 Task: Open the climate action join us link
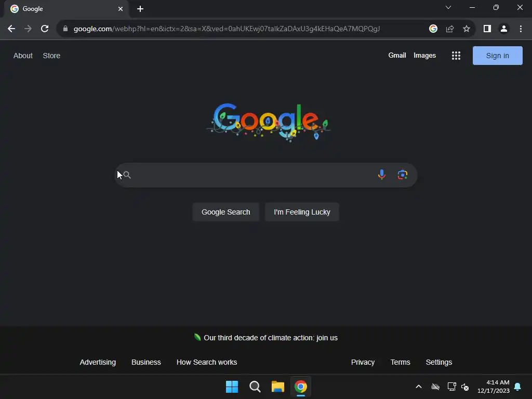click(270, 338)
